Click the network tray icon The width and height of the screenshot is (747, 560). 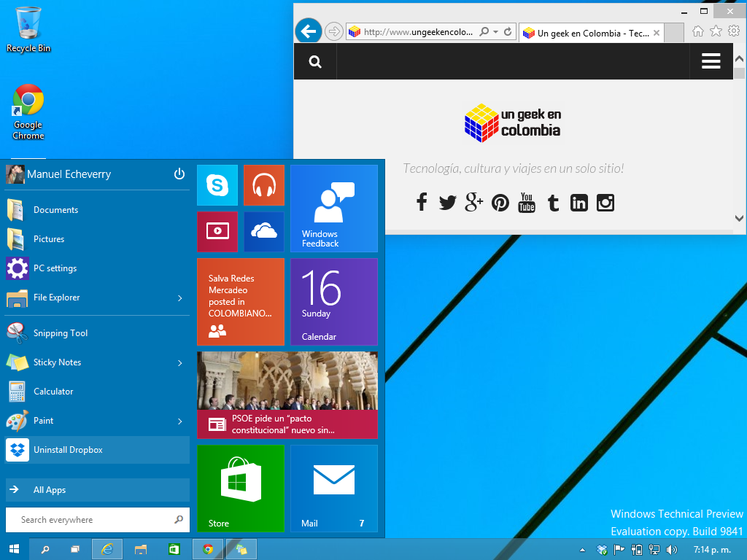click(x=654, y=550)
